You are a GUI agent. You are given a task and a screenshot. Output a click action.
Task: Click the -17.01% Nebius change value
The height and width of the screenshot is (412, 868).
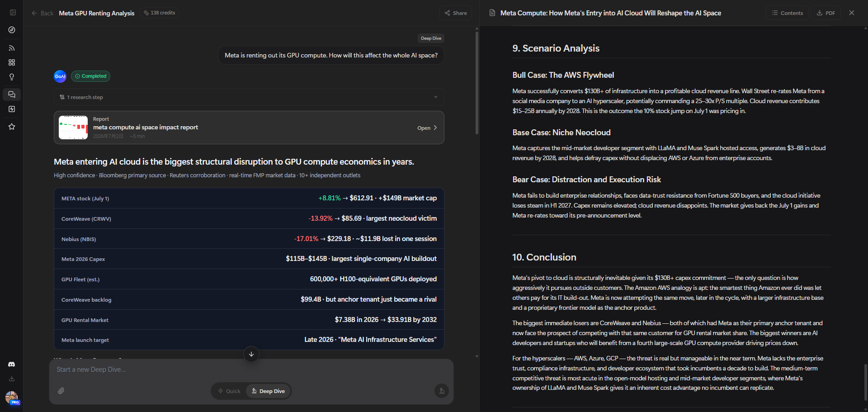point(306,239)
